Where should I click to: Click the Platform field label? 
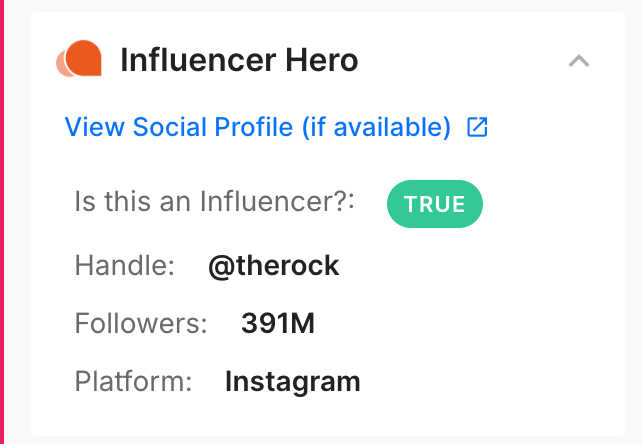coord(133,382)
